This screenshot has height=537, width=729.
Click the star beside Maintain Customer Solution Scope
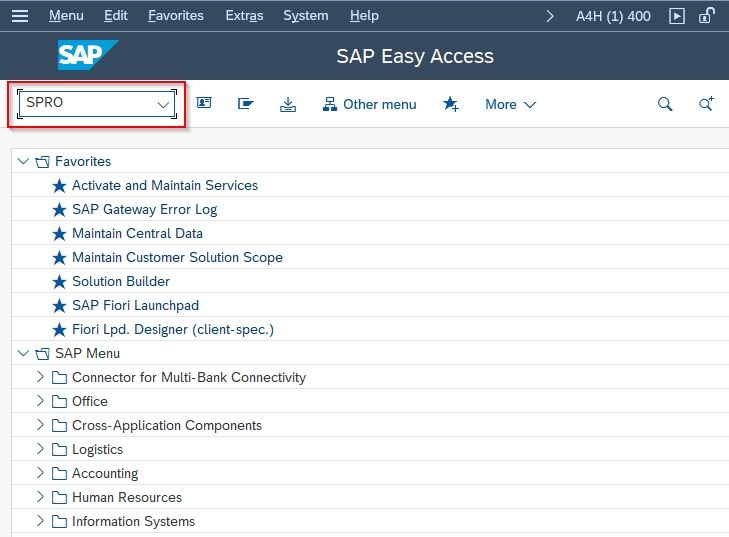coord(59,258)
